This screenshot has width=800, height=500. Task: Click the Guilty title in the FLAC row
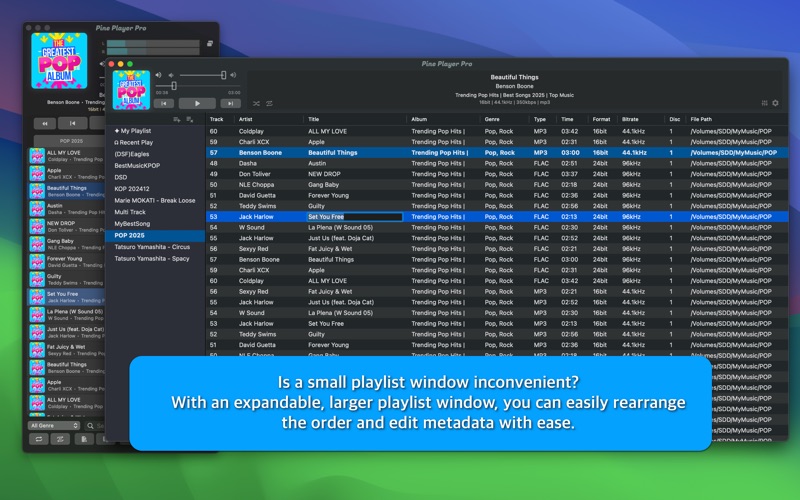click(316, 206)
